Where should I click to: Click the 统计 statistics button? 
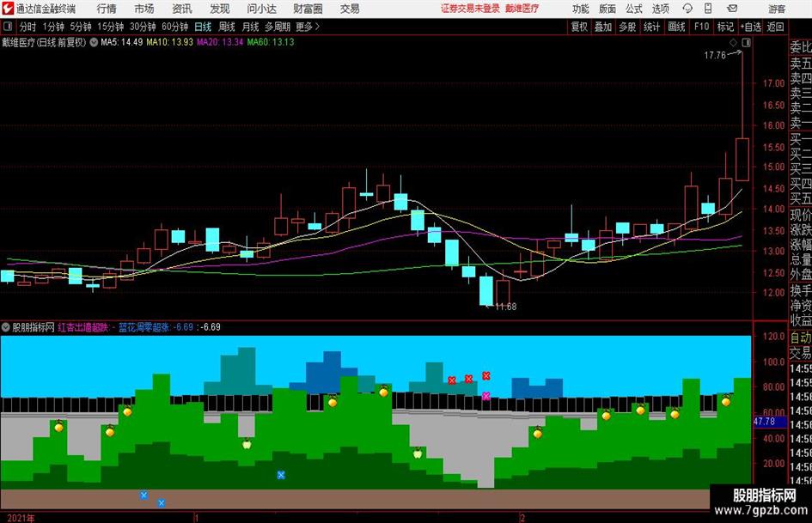[x=651, y=27]
